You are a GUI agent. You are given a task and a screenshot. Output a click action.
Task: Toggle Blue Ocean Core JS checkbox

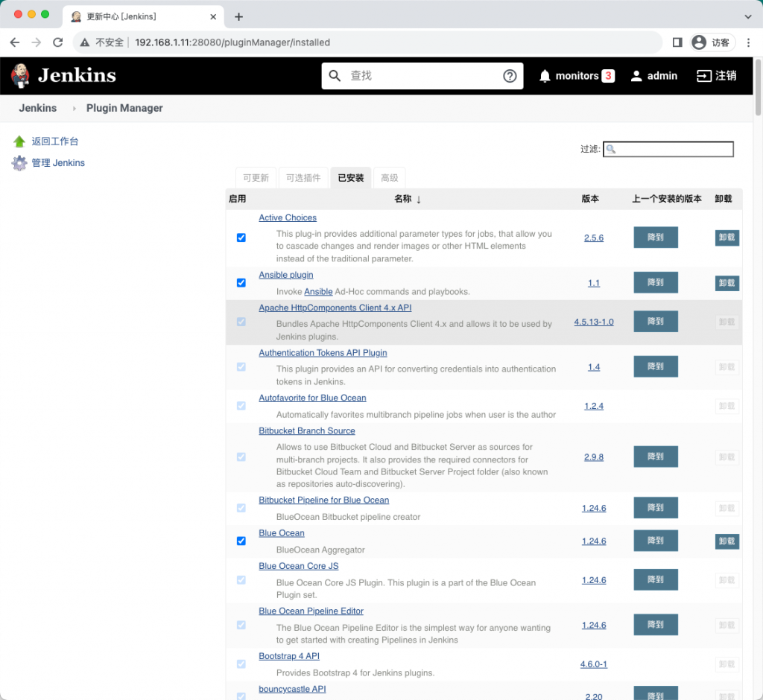[241, 580]
